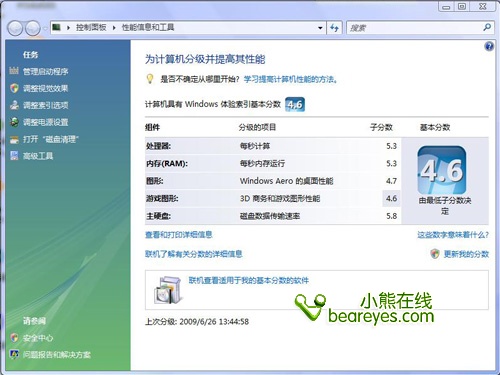Click the 每秒内存运行 text
The image size is (500, 375).
(262, 164)
